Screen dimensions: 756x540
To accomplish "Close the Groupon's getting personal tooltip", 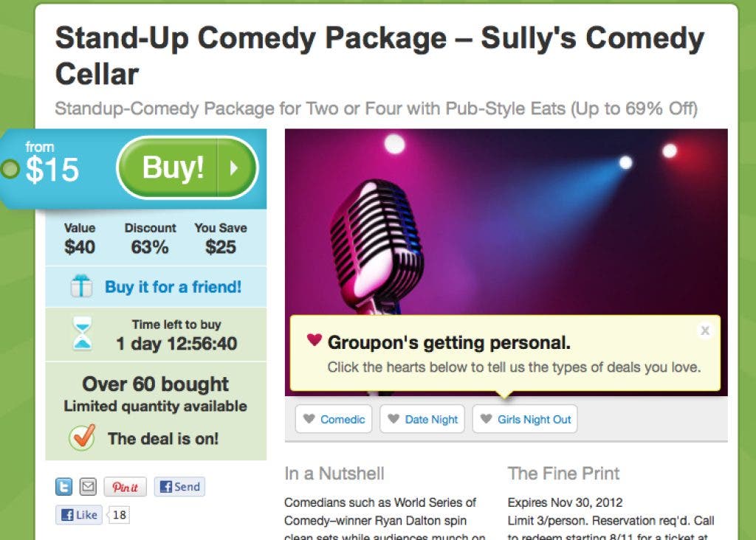I will click(705, 330).
